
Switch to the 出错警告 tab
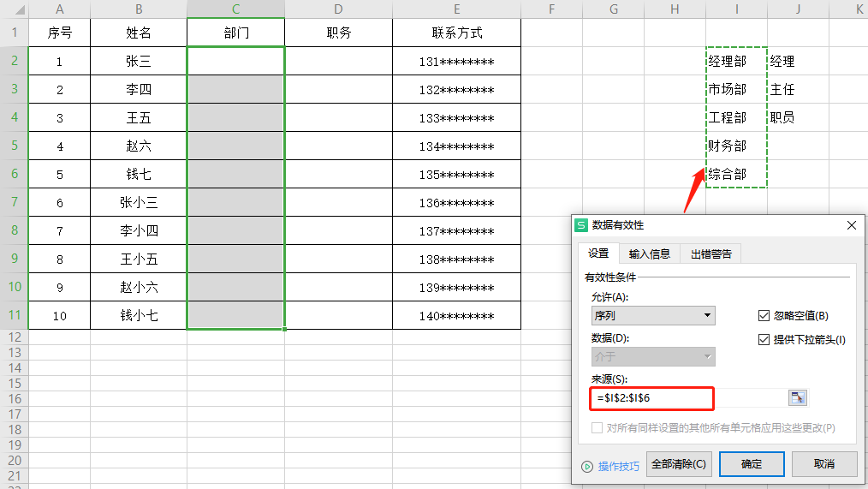(x=711, y=253)
